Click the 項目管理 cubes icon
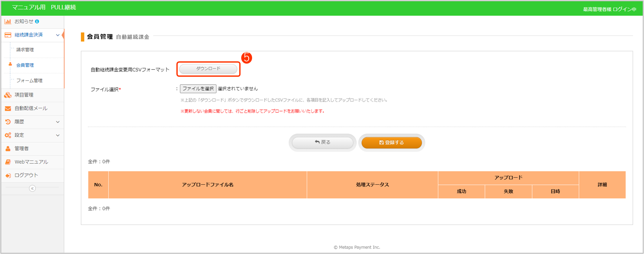 (x=8, y=95)
